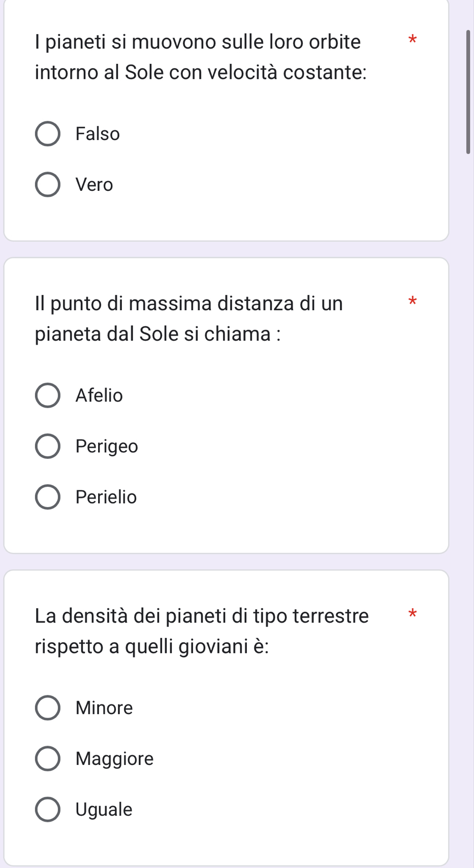Click the 'Afelio' option label text
Screen dimensions: 474x868
(x=99, y=395)
